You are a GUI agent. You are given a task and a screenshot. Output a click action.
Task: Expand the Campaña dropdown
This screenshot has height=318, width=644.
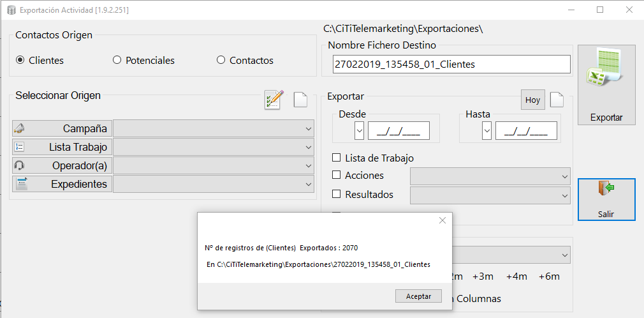(x=309, y=128)
